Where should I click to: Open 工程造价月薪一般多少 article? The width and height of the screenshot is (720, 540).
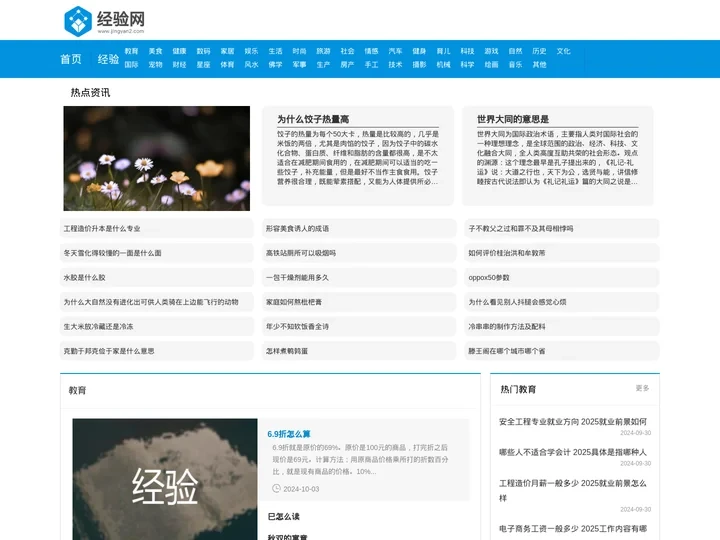(573, 490)
